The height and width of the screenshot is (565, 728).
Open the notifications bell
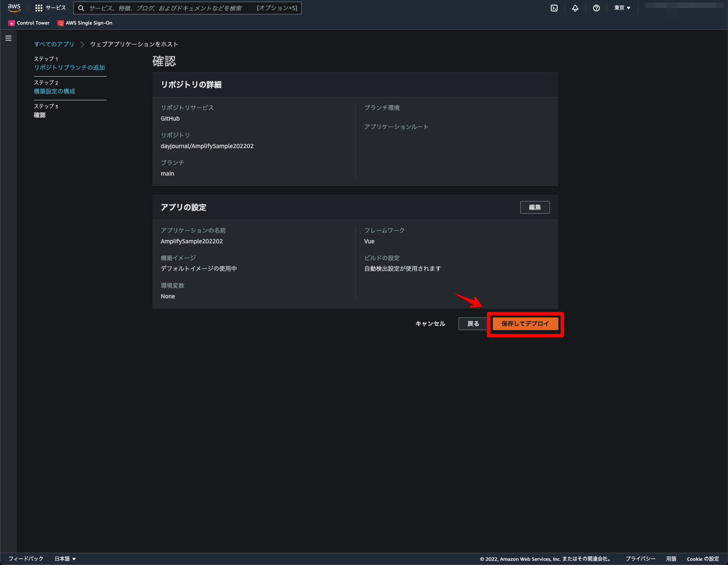(575, 8)
